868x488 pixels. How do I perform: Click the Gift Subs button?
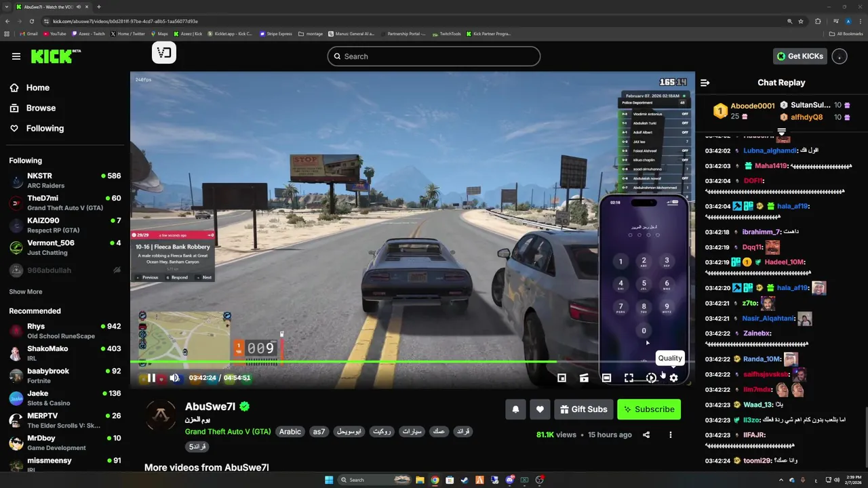[584, 409]
